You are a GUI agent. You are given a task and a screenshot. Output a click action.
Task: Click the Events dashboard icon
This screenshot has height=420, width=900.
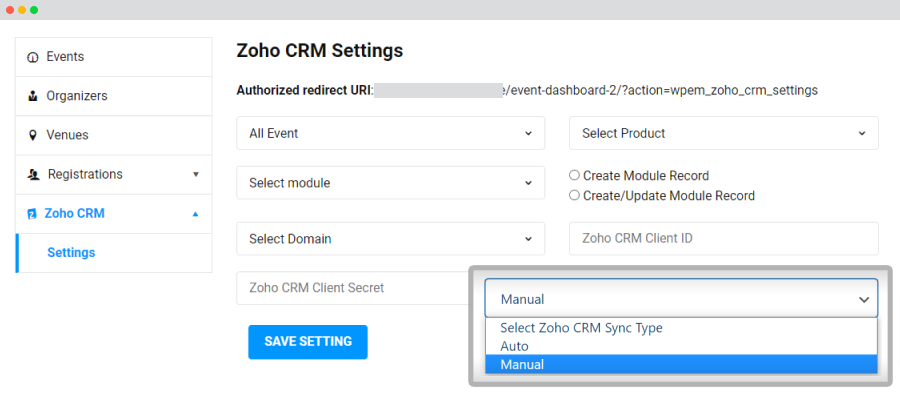coord(33,57)
